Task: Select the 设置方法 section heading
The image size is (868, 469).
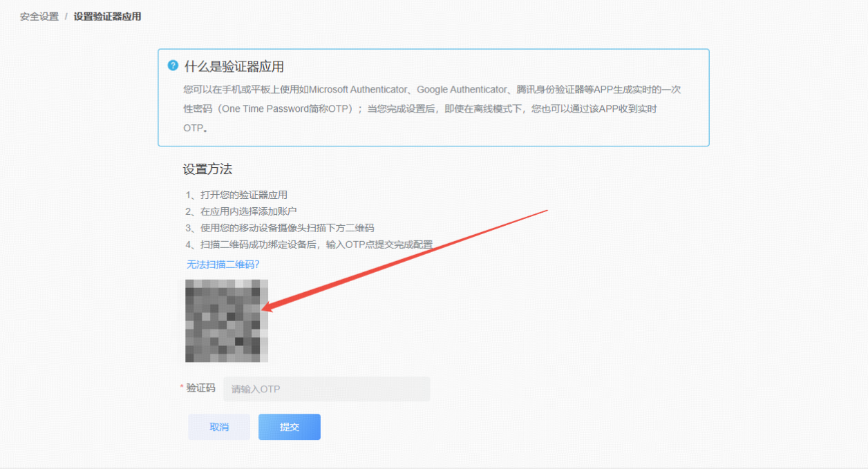Action: pyautogui.click(x=207, y=170)
